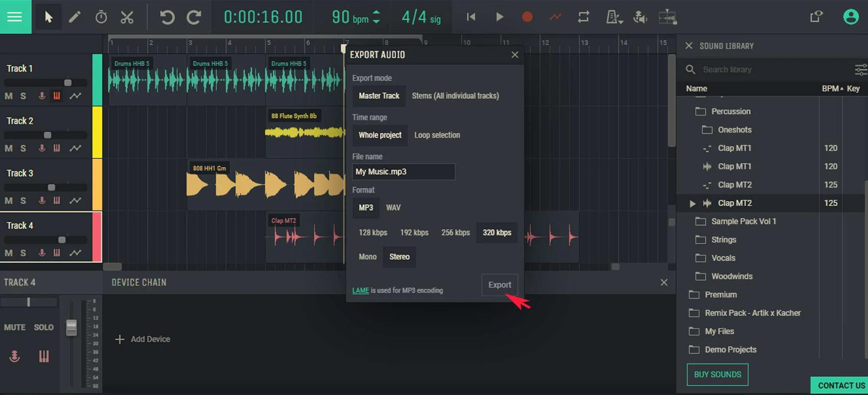The image size is (868, 395).
Task: Open the Percussion folder
Action: 723,111
